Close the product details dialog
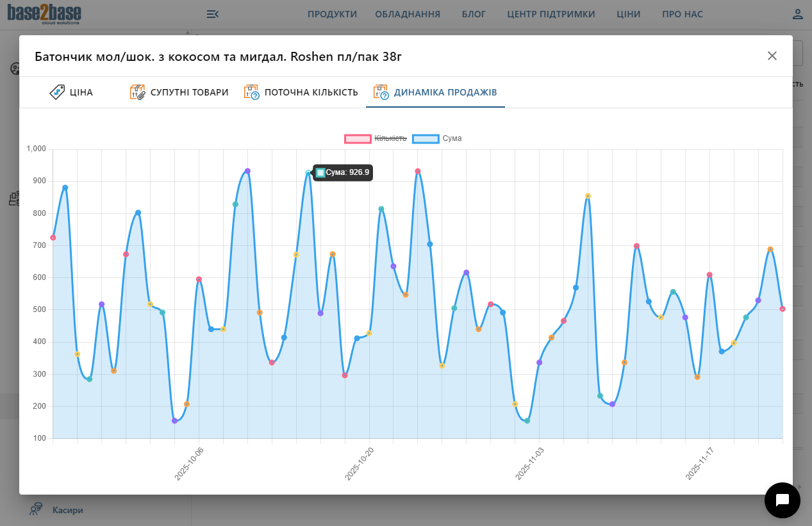The image size is (812, 526). [772, 56]
